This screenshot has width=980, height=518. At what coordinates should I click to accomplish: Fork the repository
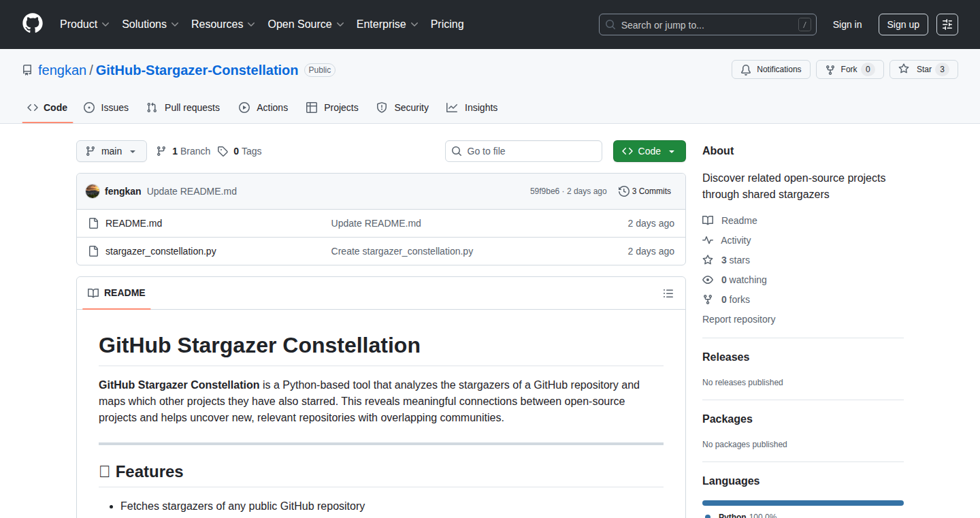[x=849, y=69]
